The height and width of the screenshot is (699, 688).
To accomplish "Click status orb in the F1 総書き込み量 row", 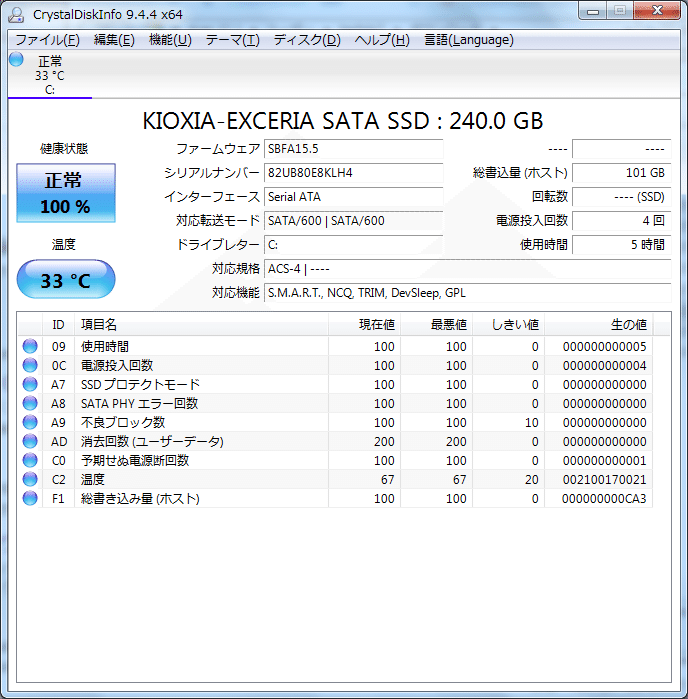I will coord(30,498).
